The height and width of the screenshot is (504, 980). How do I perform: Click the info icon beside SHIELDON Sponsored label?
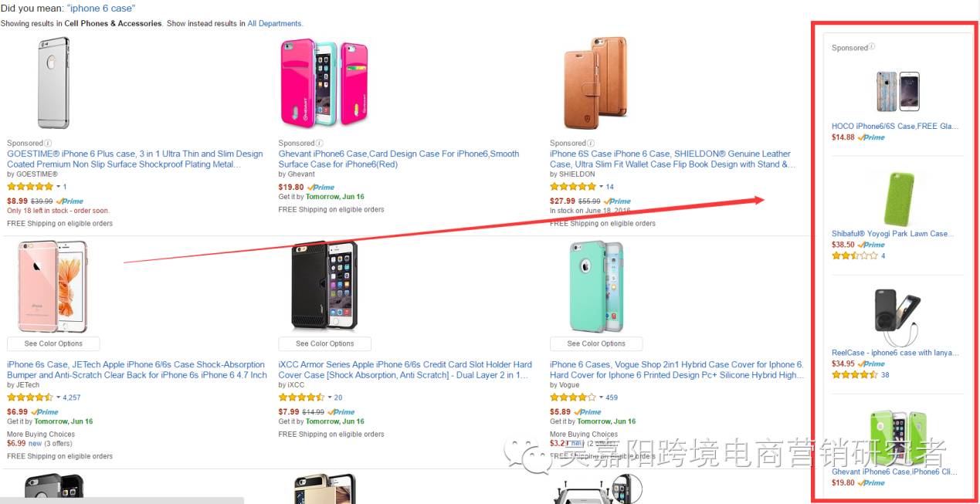pyautogui.click(x=591, y=143)
